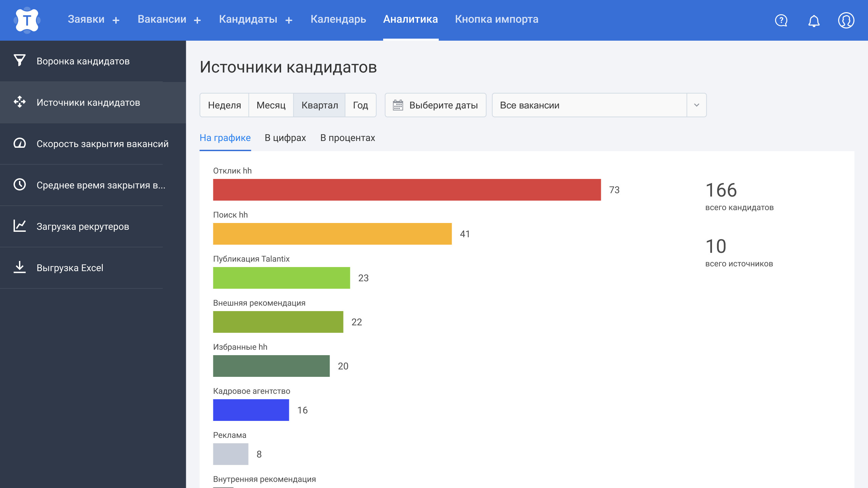Screen dimensions: 868x488
Task: Click the plus icon next to Заявки
Action: tap(116, 20)
